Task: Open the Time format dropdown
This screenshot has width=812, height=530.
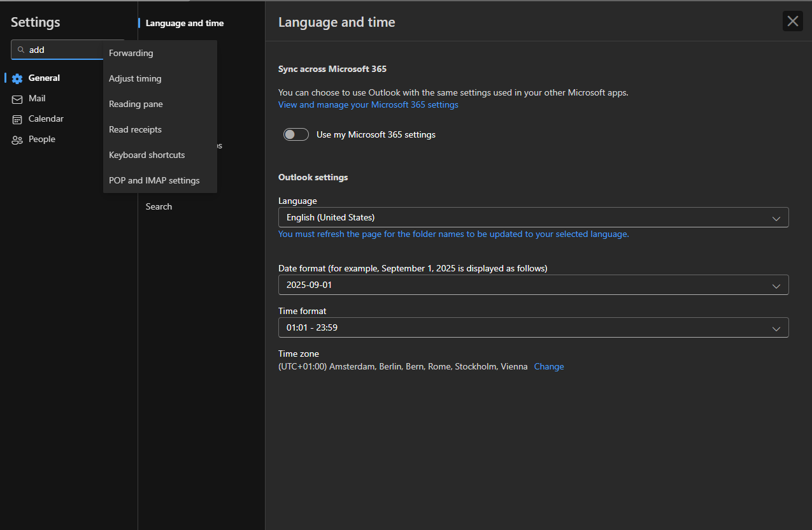Action: pos(534,327)
